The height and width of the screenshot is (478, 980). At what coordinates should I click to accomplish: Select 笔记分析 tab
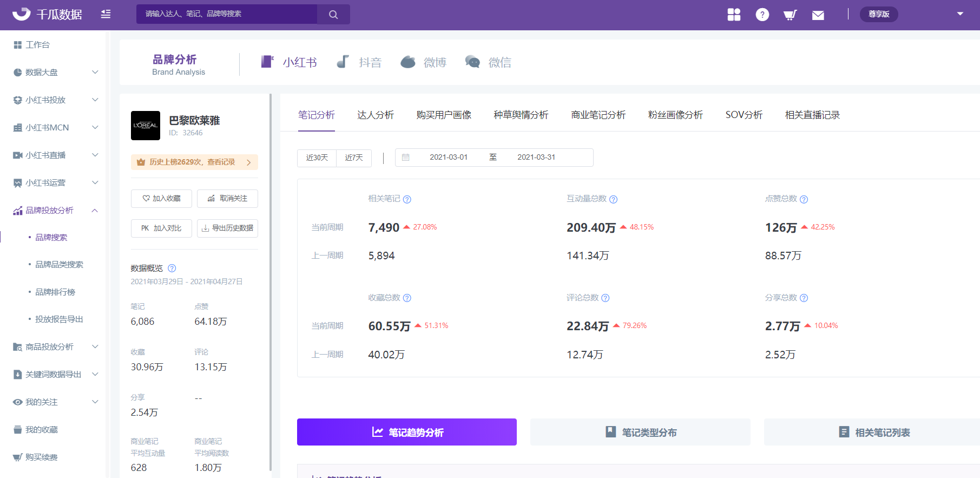tap(317, 115)
